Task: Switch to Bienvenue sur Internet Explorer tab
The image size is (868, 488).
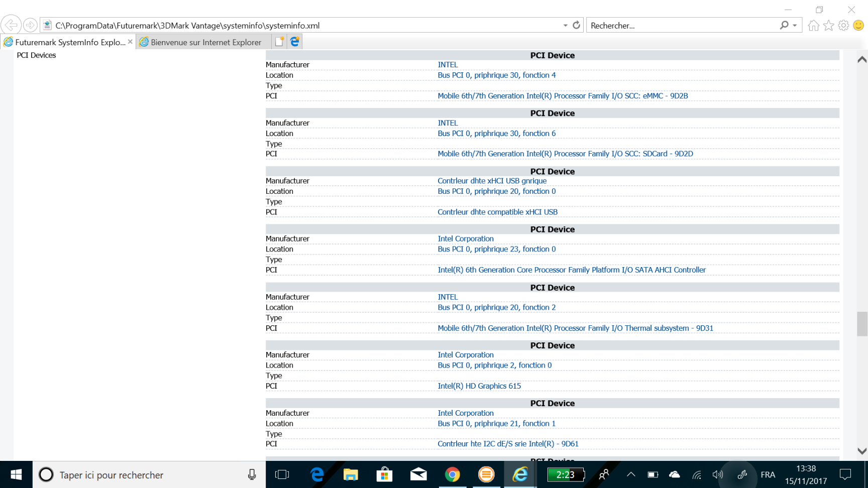Action: tap(203, 42)
